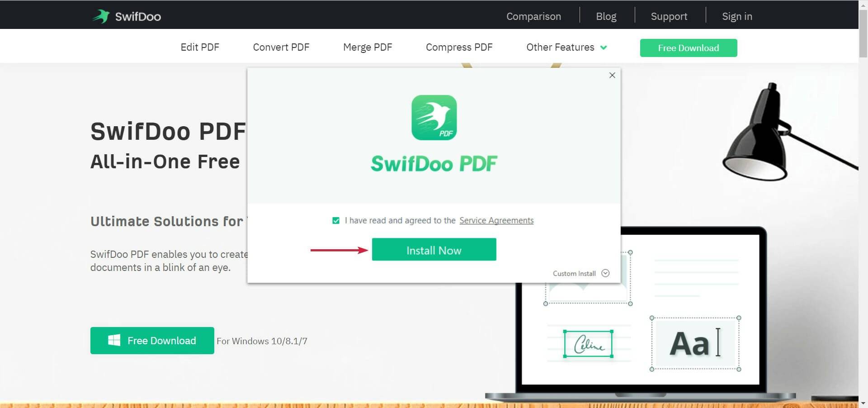Open the Compress PDF menu item
This screenshot has height=408, width=868.
(x=459, y=47)
